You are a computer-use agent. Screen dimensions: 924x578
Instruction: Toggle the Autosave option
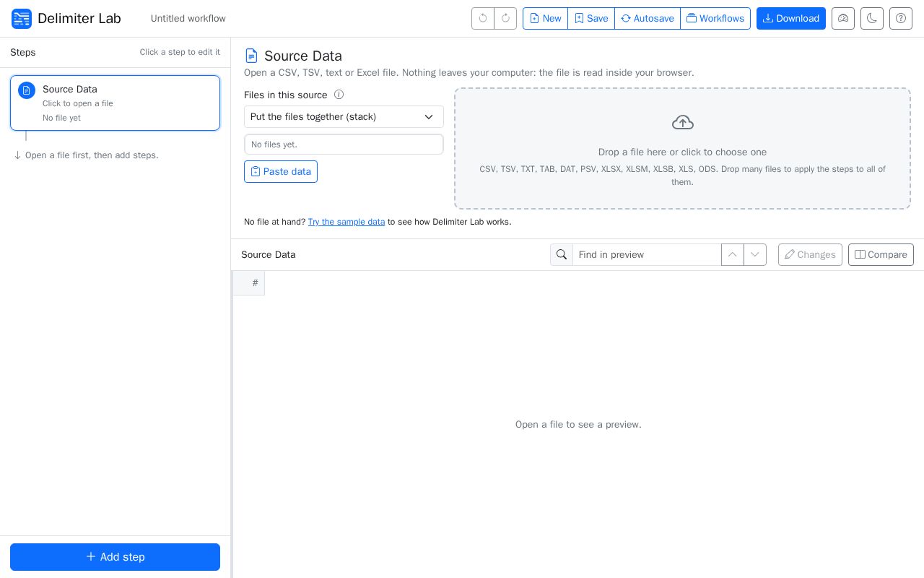(648, 19)
